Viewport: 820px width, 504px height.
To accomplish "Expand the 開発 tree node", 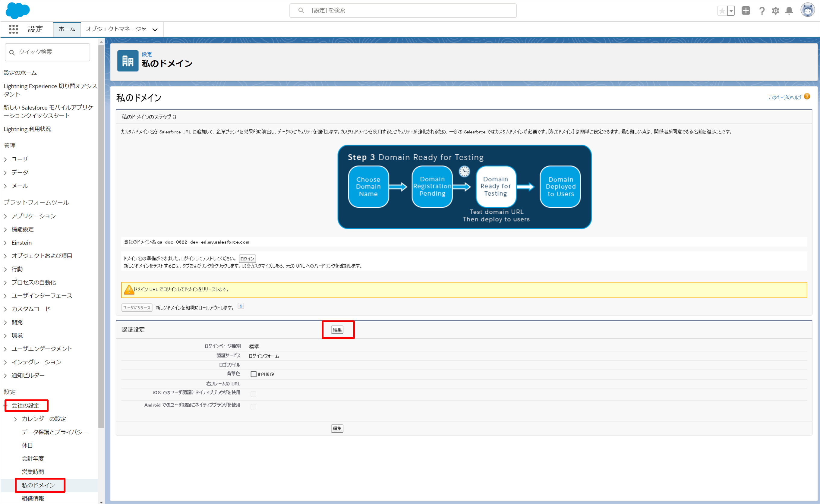I will pyautogui.click(x=5, y=322).
